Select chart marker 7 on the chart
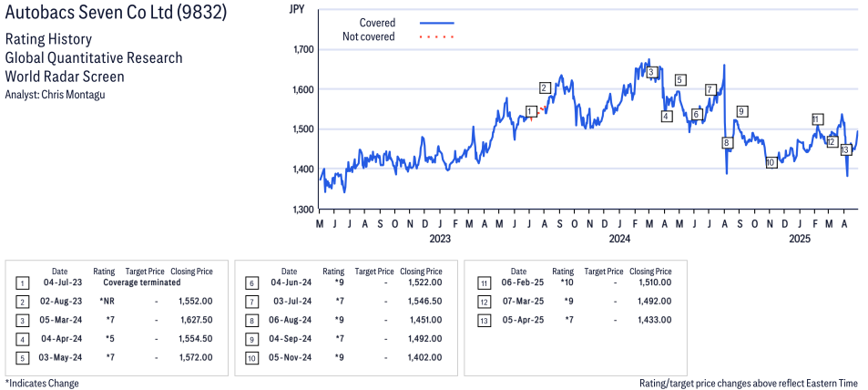This screenshot has width=868, height=390. pyautogui.click(x=710, y=89)
